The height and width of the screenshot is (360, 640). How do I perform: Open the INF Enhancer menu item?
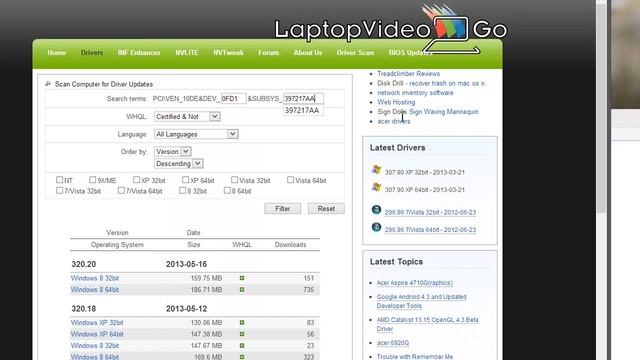tap(139, 53)
